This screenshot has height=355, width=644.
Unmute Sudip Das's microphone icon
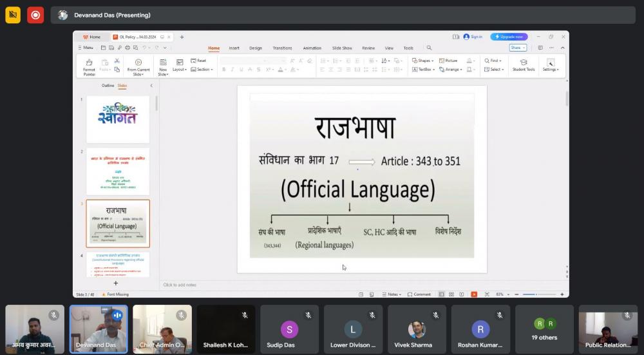click(x=308, y=315)
